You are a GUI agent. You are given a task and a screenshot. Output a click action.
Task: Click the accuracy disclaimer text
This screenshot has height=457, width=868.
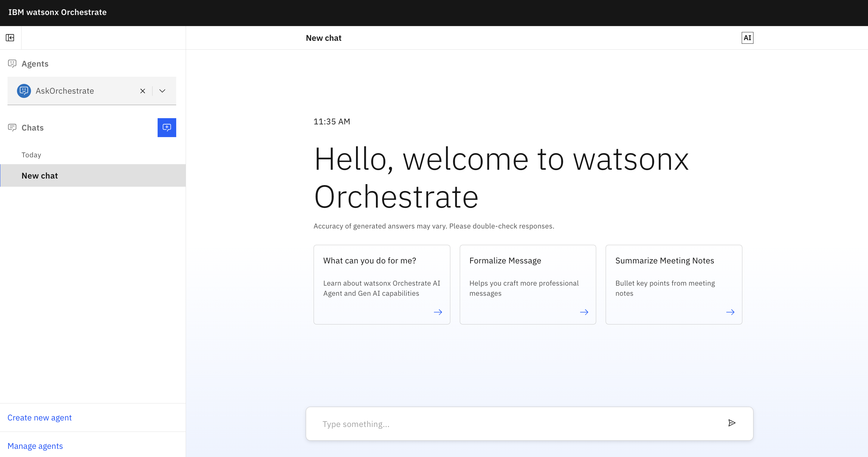tap(434, 226)
